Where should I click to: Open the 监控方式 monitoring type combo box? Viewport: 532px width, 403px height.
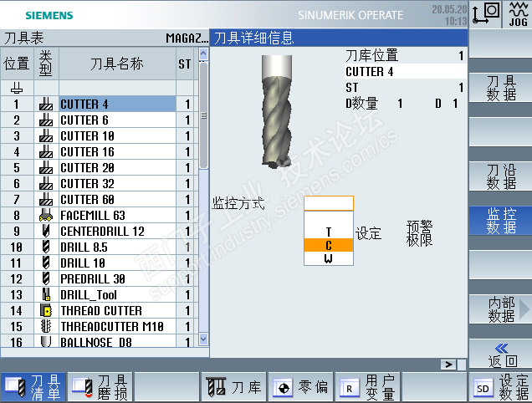point(329,203)
